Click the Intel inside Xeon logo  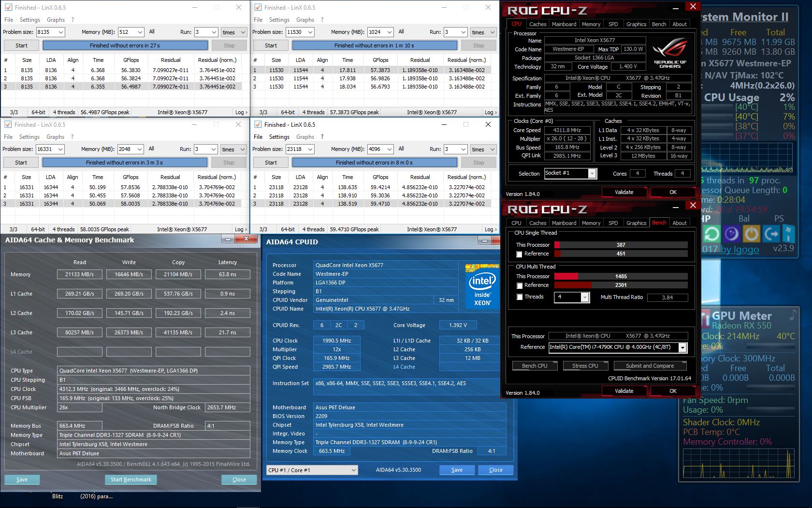click(x=482, y=286)
